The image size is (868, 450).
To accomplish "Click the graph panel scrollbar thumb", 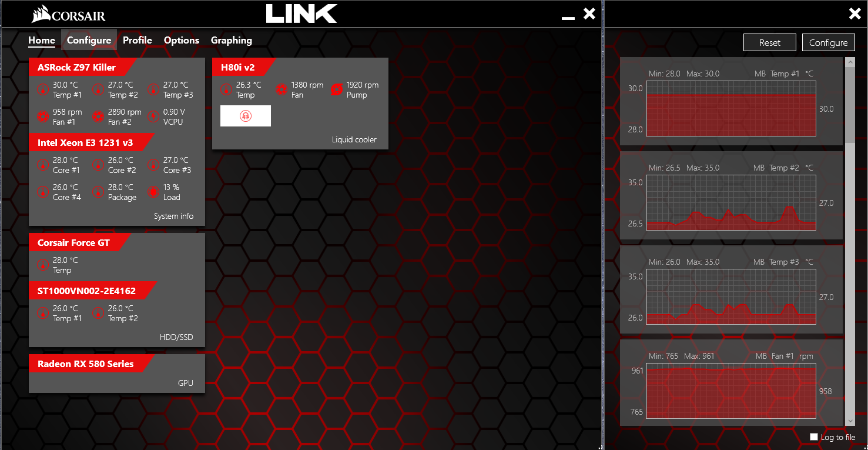I will click(x=850, y=105).
